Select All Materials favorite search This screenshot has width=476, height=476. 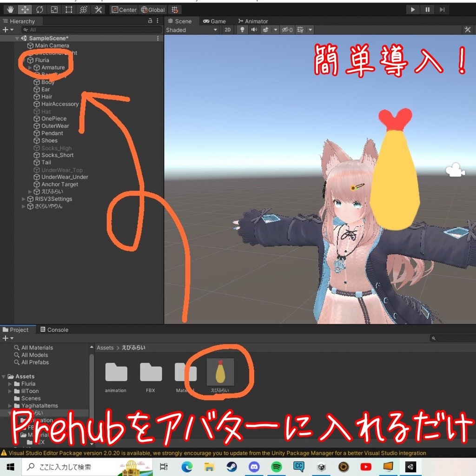click(33, 348)
